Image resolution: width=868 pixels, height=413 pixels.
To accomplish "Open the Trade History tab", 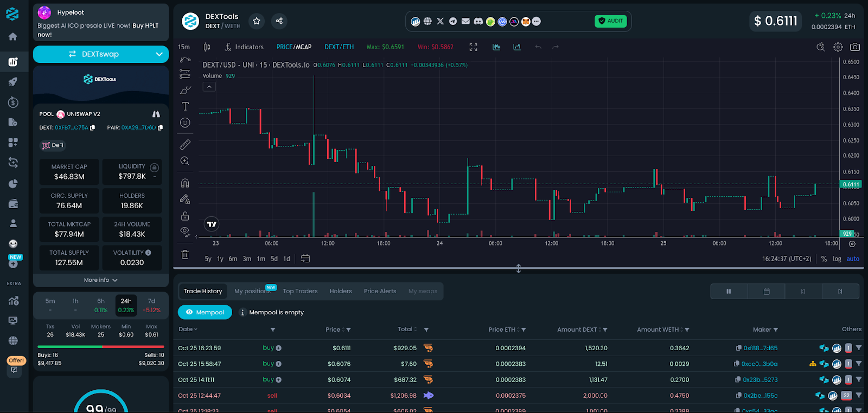I will [x=203, y=291].
